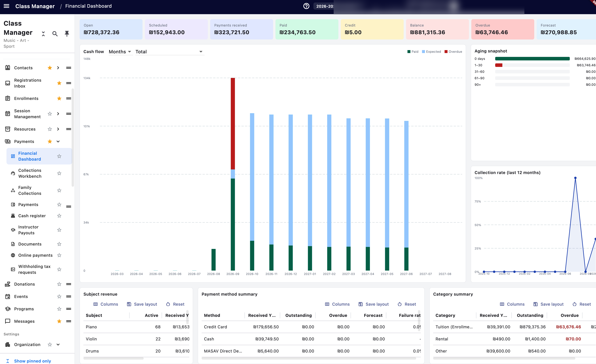Click the Instructor Payouts icon
This screenshot has width=596, height=364.
[13, 230]
